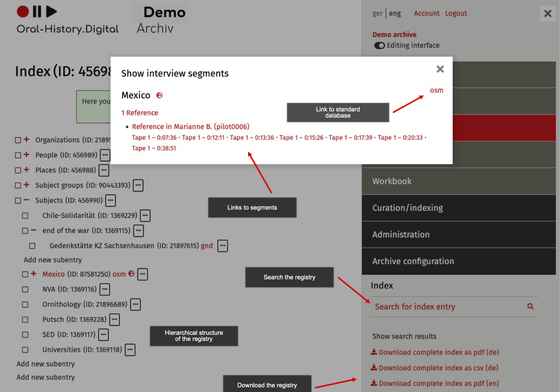Click three-dots button beside Ornithology entry

tap(135, 304)
